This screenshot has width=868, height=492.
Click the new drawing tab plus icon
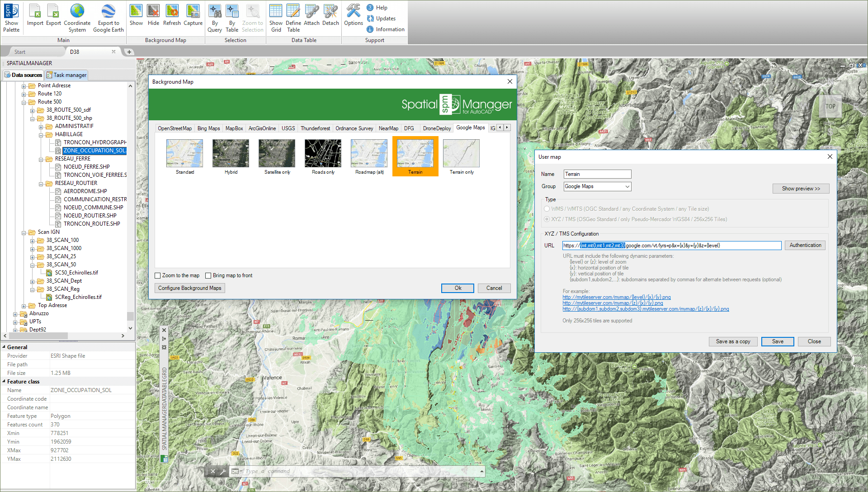tap(129, 52)
